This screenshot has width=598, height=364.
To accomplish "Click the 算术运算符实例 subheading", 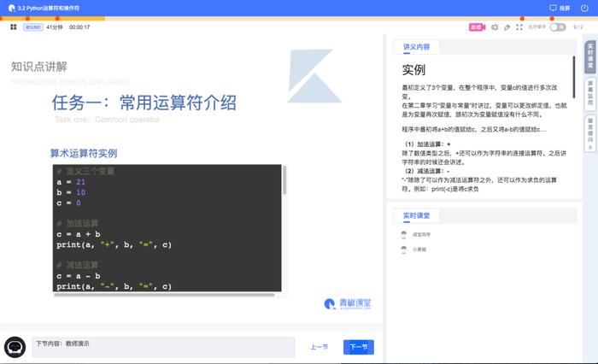I will point(84,154).
